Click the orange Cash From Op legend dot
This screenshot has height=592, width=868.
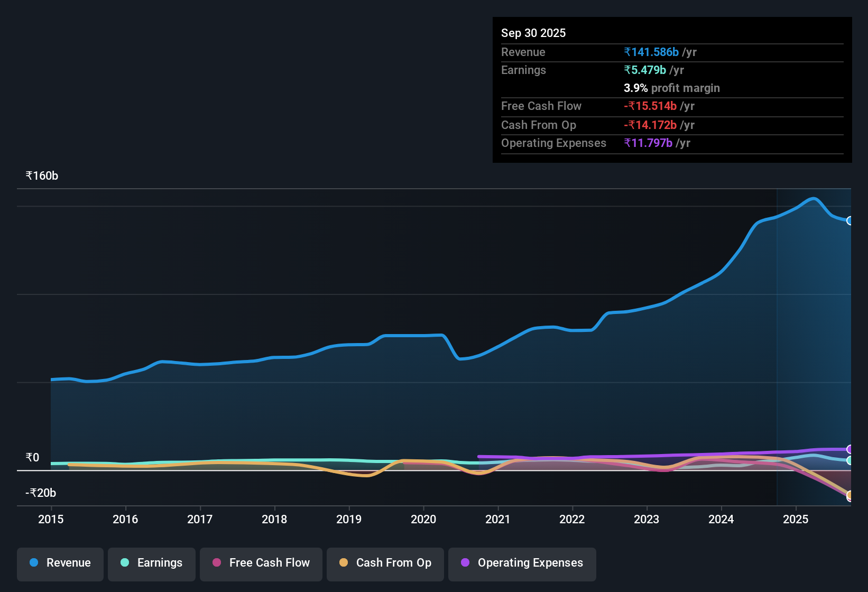pos(343,563)
